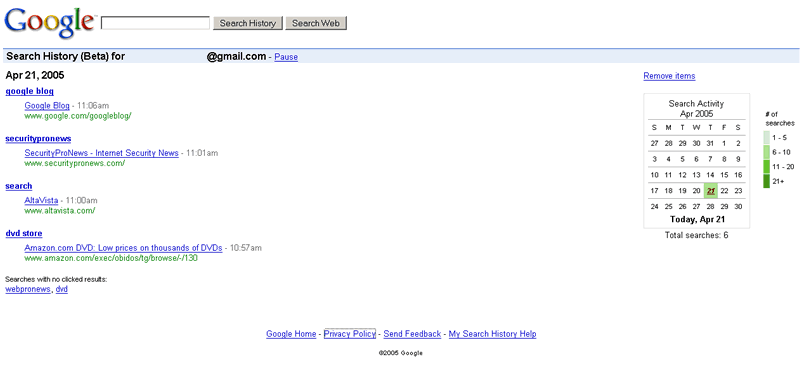Open the Google Blog result link
This screenshot has width=800, height=380.
click(x=47, y=106)
